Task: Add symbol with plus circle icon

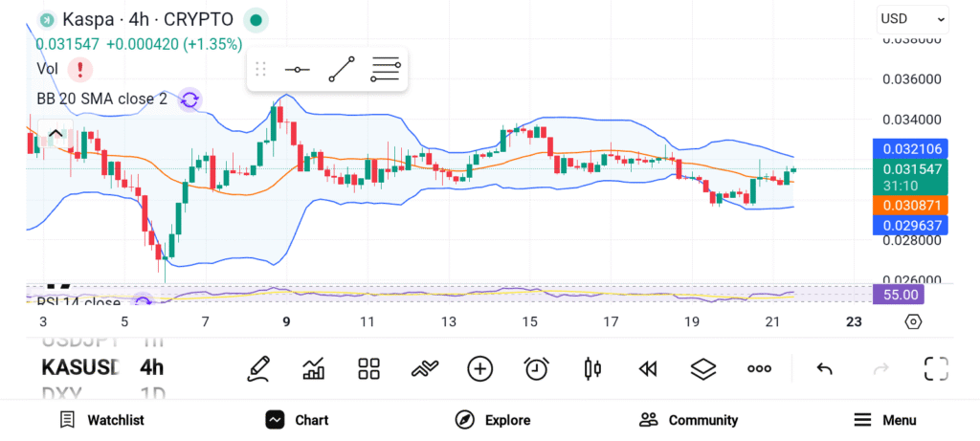Action: [x=480, y=368]
